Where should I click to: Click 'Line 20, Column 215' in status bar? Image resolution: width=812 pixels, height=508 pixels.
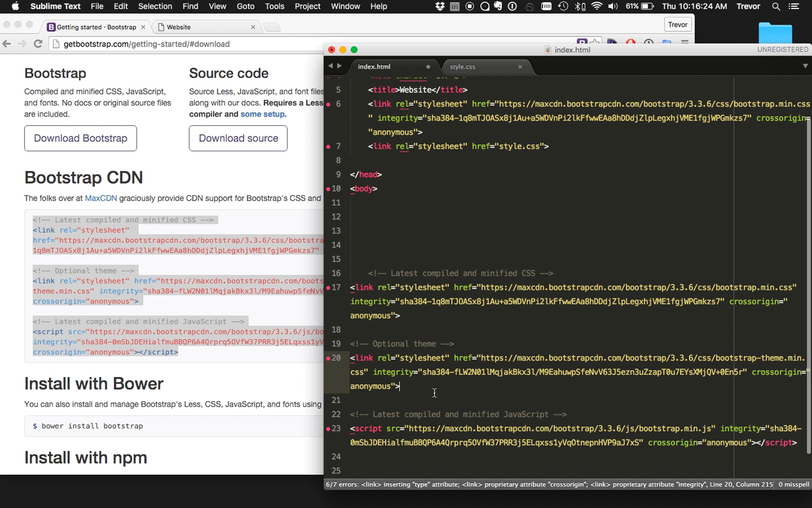741,484
